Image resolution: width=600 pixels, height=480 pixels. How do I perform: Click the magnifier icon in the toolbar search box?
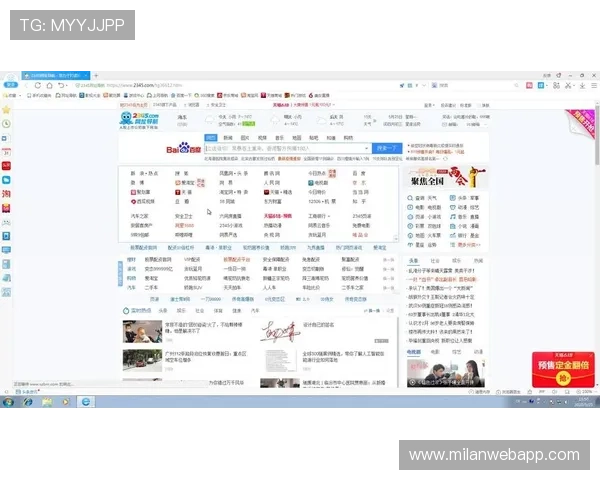(x=516, y=85)
